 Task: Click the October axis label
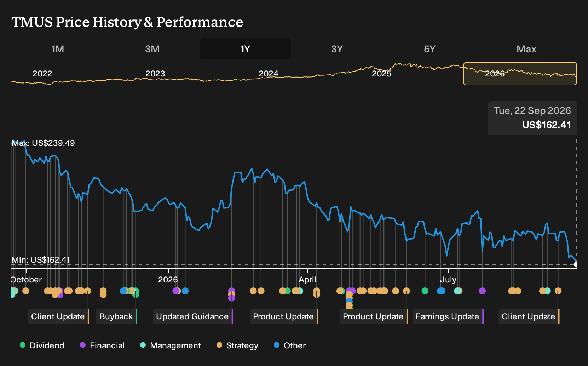click(27, 280)
